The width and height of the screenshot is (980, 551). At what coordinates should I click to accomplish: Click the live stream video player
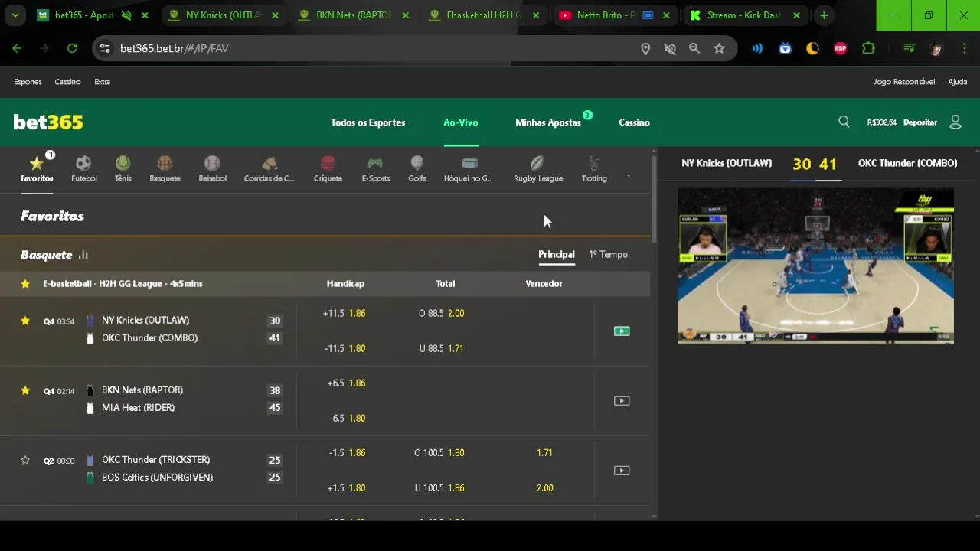pos(815,266)
